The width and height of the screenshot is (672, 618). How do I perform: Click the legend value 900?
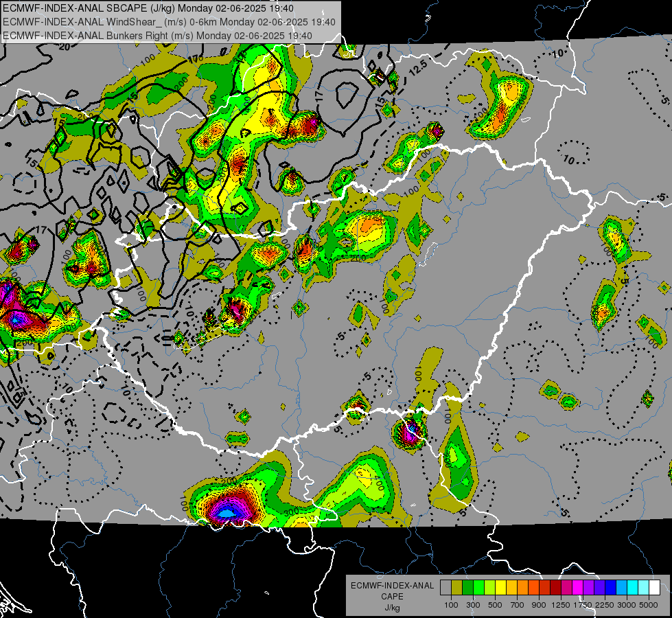tap(539, 605)
